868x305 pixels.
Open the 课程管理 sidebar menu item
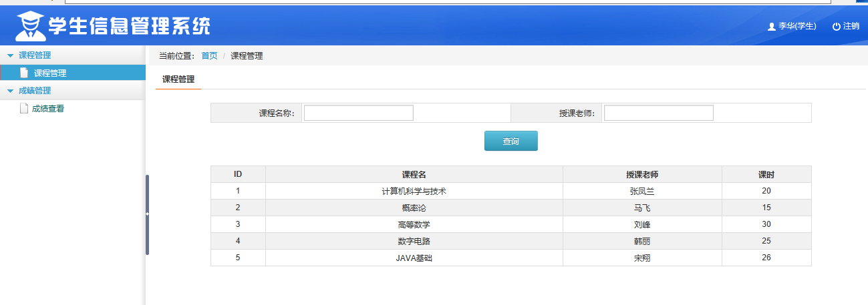click(x=73, y=73)
